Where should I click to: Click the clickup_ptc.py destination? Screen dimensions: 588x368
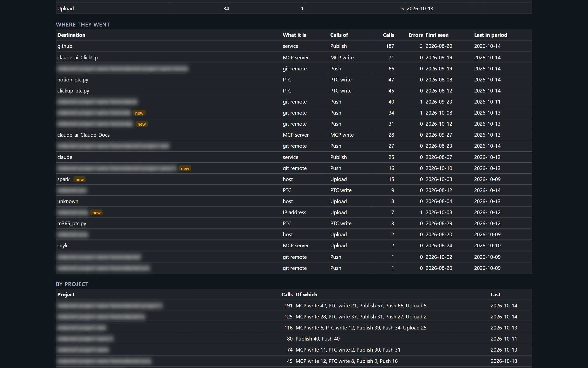coord(73,91)
